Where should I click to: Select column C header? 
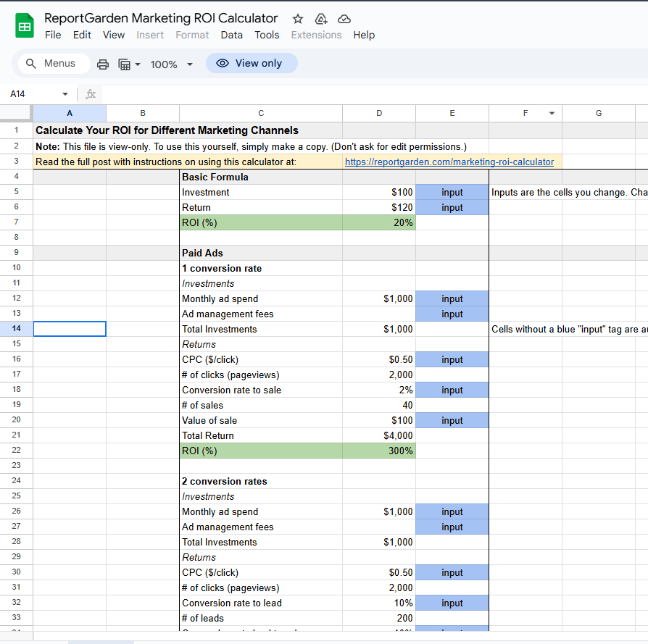(261, 113)
